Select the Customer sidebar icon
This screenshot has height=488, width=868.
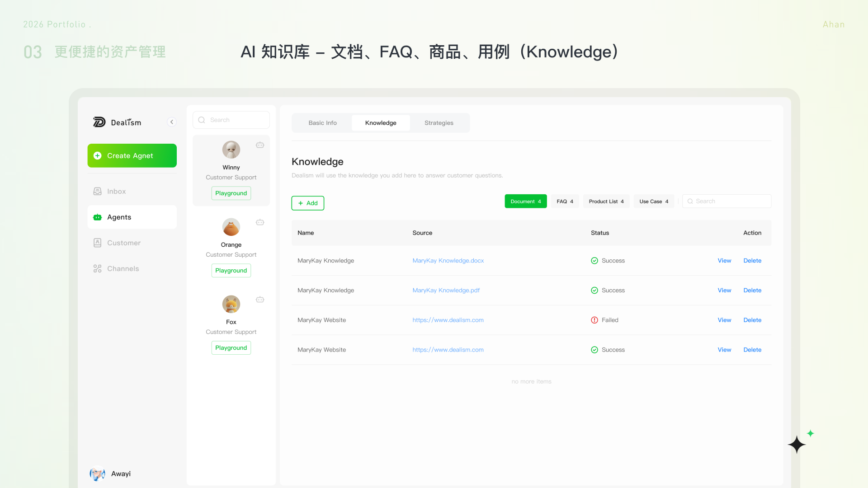tap(97, 243)
